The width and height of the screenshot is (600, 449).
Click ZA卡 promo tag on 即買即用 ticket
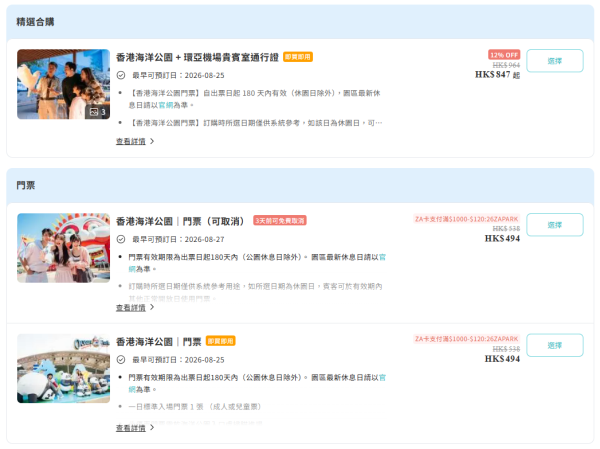click(466, 339)
